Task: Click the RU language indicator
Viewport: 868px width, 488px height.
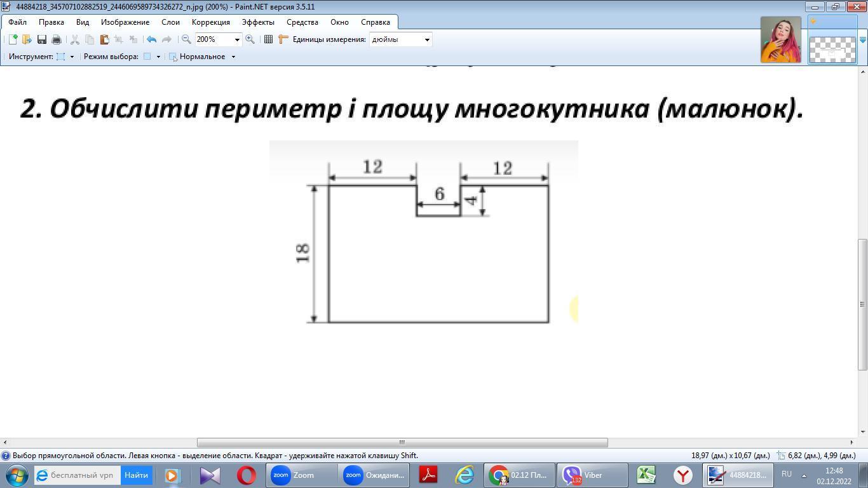Action: click(x=787, y=474)
